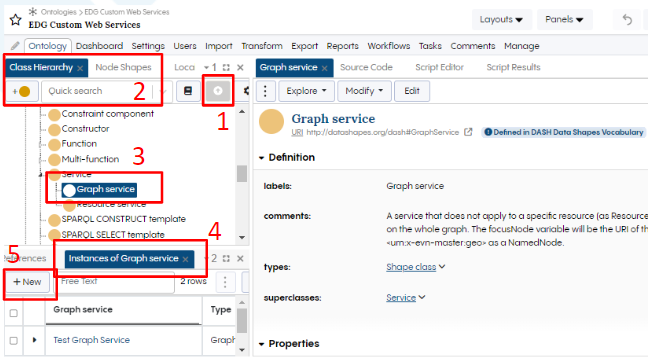Click the book icon in class hierarchy toolbar
The width and height of the screenshot is (656, 360).
(x=188, y=91)
